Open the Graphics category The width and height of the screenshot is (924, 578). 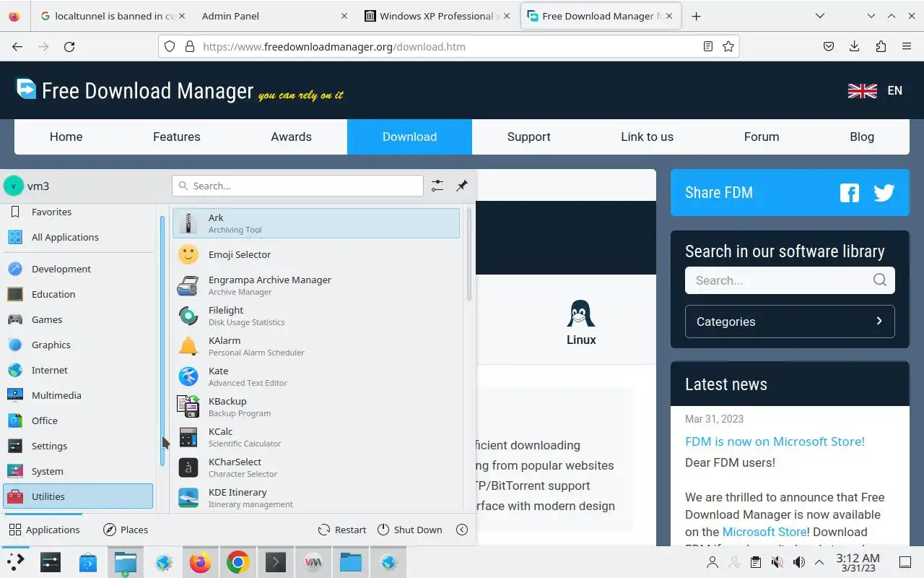78,345
